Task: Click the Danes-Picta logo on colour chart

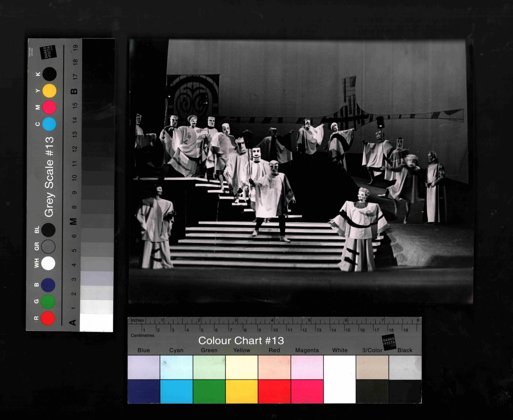Action: [388, 342]
